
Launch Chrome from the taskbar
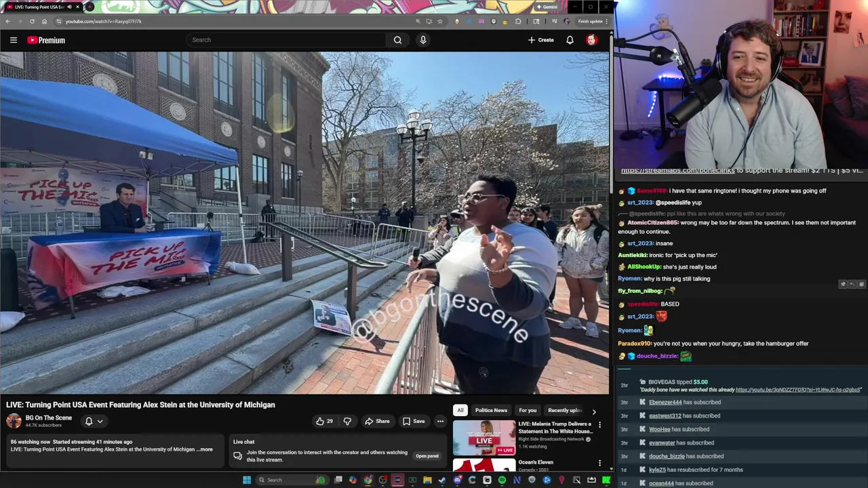click(368, 480)
